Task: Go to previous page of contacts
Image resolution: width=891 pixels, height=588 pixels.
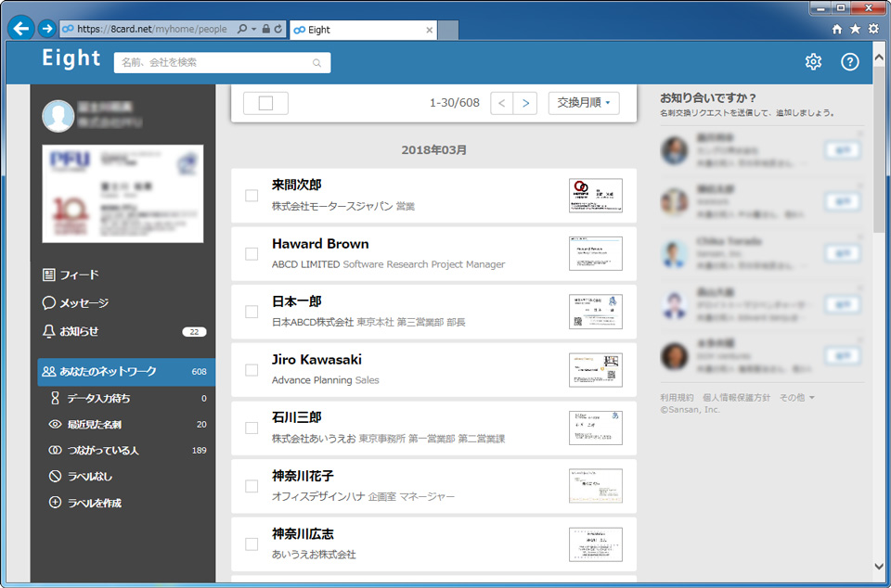Action: (x=502, y=103)
